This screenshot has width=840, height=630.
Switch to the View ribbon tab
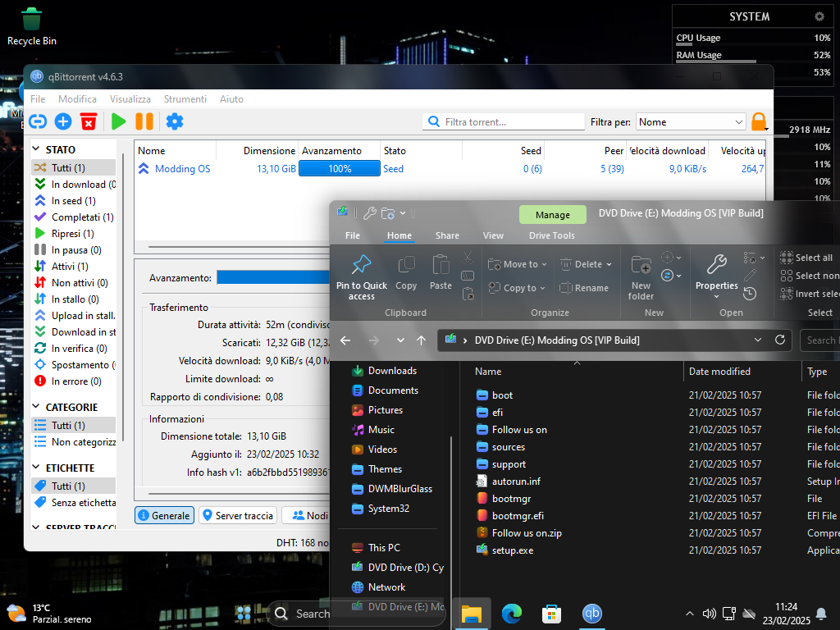pyautogui.click(x=493, y=235)
